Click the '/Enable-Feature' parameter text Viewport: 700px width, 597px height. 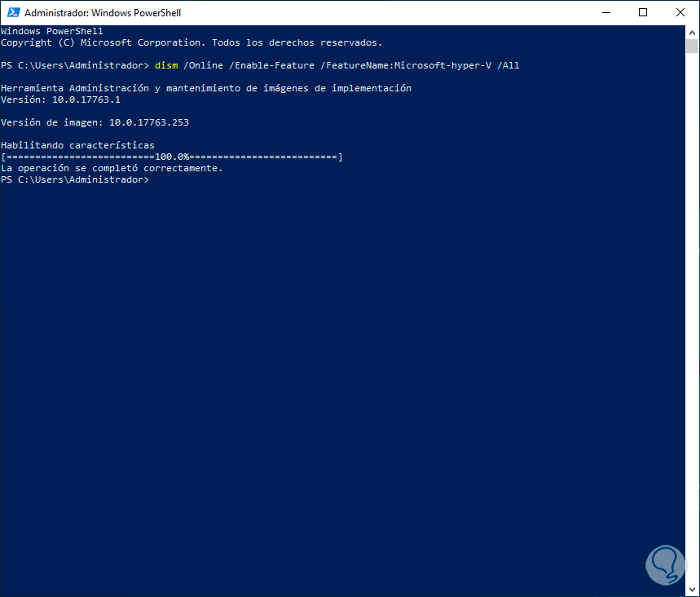272,65
